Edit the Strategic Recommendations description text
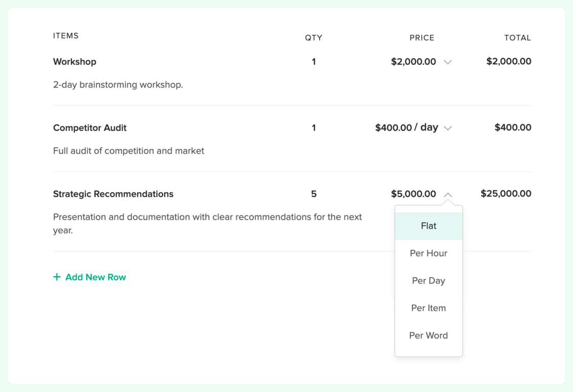Viewport: 573px width, 392px height. pos(207,223)
